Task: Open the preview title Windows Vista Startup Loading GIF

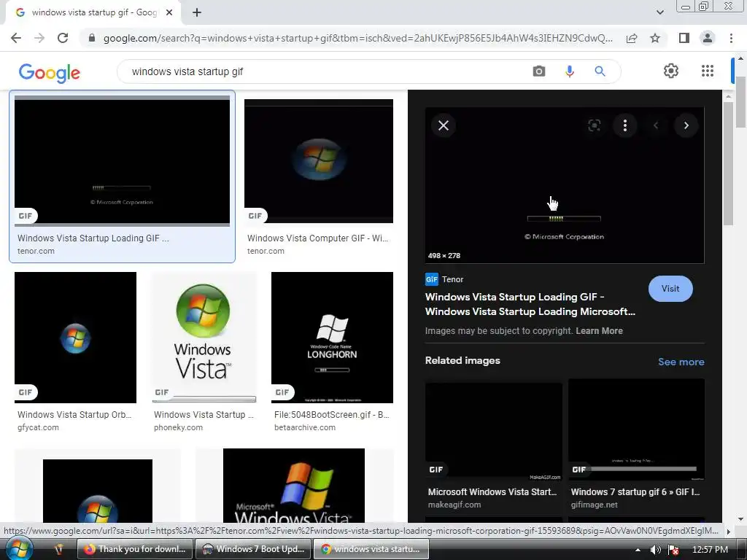Action: click(530, 304)
